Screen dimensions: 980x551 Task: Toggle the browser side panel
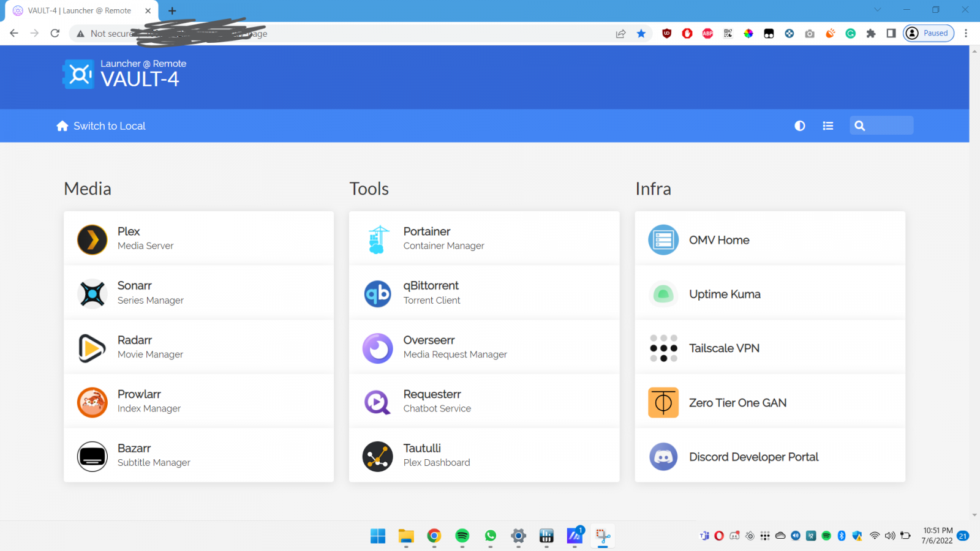tap(891, 34)
